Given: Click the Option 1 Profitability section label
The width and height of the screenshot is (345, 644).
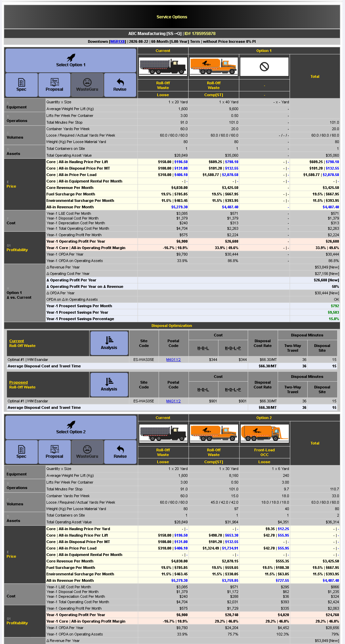Looking at the screenshot, I should [17, 250].
